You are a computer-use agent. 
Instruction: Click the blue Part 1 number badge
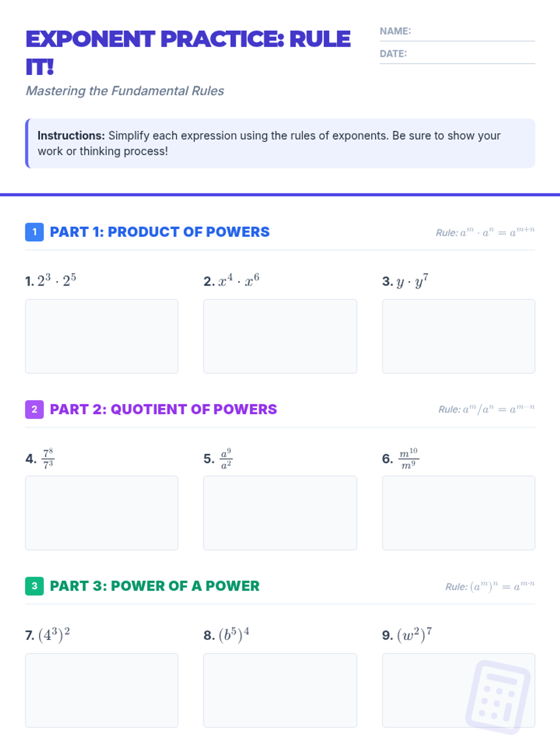tap(35, 232)
